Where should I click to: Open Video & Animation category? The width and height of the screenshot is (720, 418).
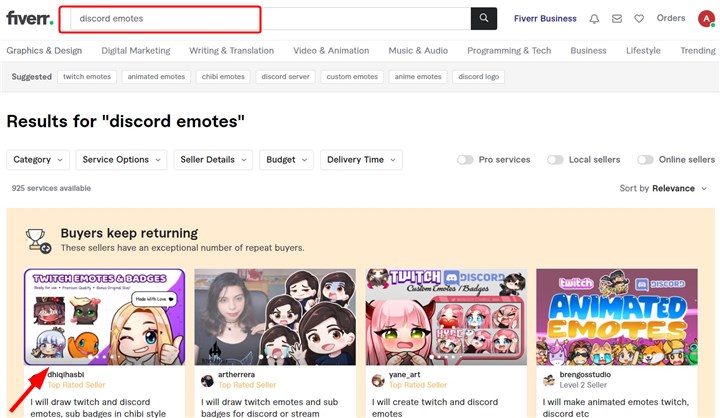[331, 51]
